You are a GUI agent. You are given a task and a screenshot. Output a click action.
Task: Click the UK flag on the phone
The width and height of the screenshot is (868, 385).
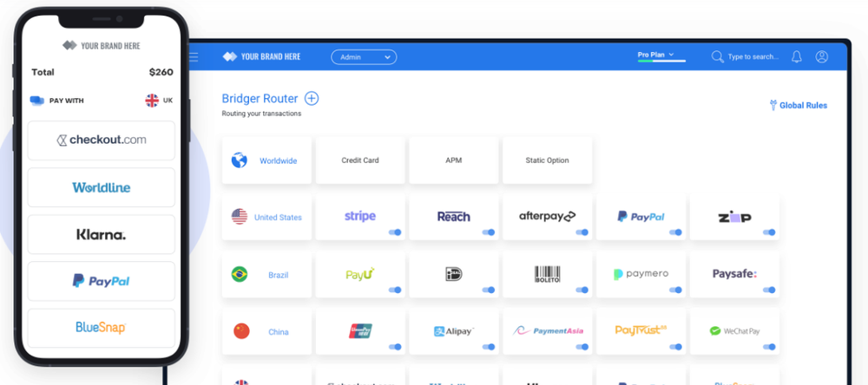point(152,101)
